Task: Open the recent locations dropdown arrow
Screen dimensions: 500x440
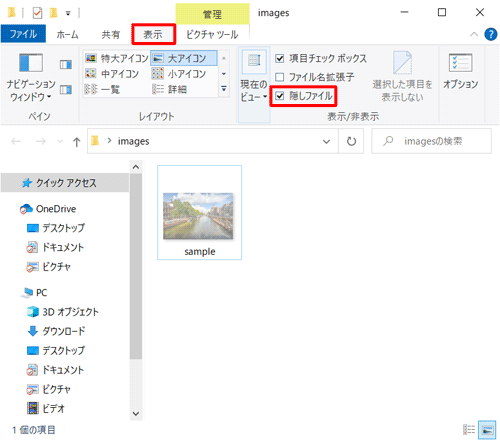Action: tap(60, 141)
